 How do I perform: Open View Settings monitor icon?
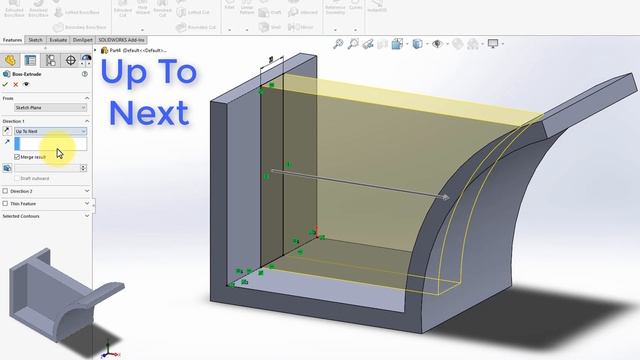(x=493, y=44)
